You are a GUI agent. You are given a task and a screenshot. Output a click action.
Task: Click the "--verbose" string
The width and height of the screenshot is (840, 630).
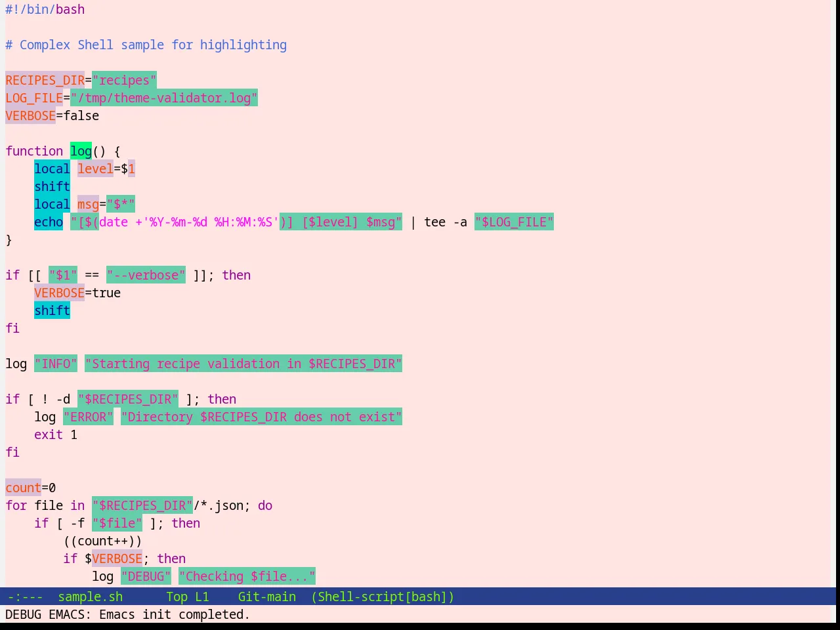[146, 275]
